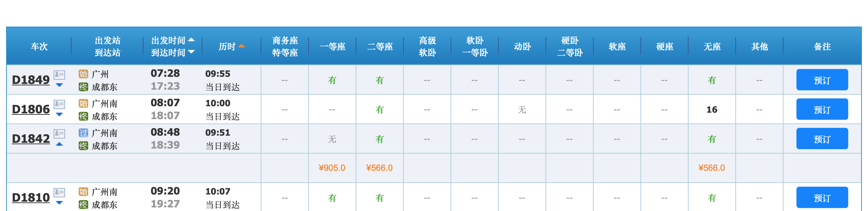The width and height of the screenshot is (868, 211).
Task: Click the 软卧 一等卧 column header
Action: [475, 47]
